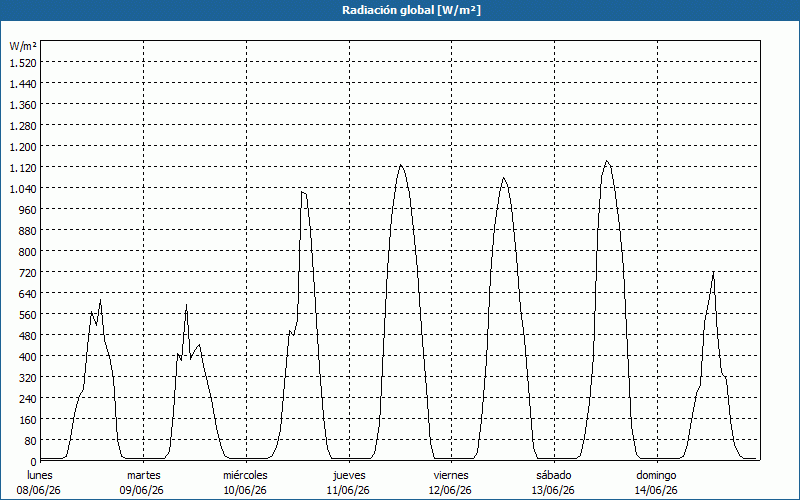Click the 08/06/26 date label
Screen dimensions: 800x500
[38, 490]
